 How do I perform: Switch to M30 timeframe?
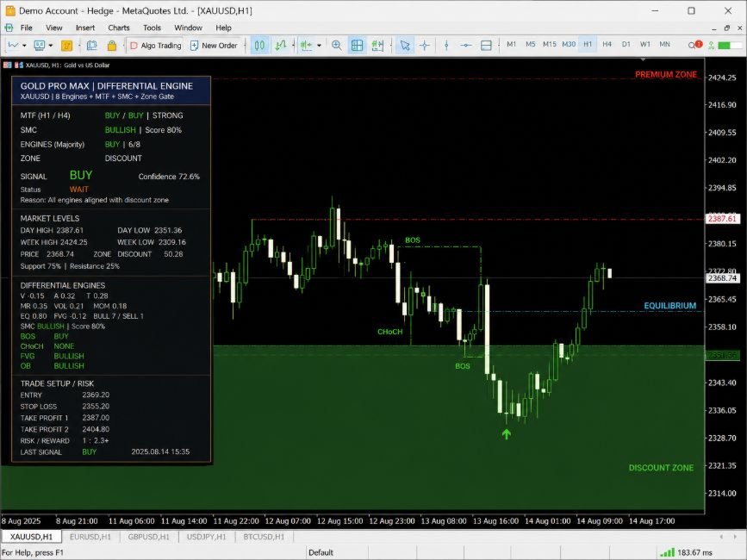(x=569, y=44)
